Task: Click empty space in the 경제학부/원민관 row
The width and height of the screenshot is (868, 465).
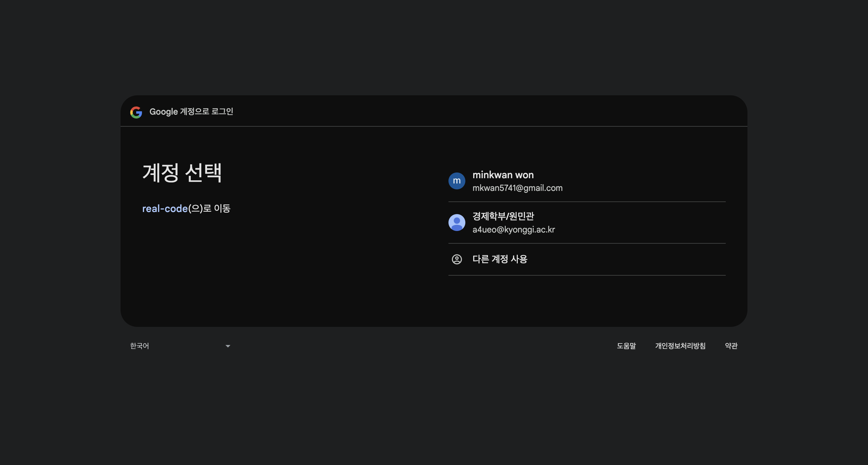Action: pos(657,223)
